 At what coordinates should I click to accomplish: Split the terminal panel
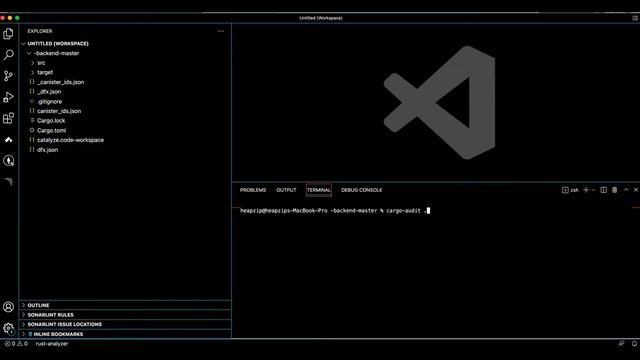pyautogui.click(x=604, y=190)
